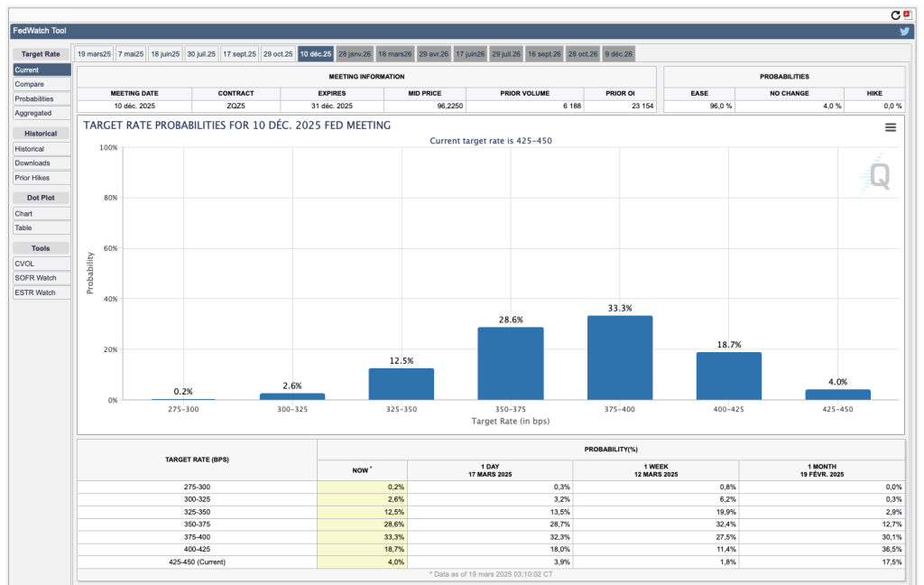Switch to the 30 juil.25 tab
The image size is (924, 585).
click(x=201, y=54)
